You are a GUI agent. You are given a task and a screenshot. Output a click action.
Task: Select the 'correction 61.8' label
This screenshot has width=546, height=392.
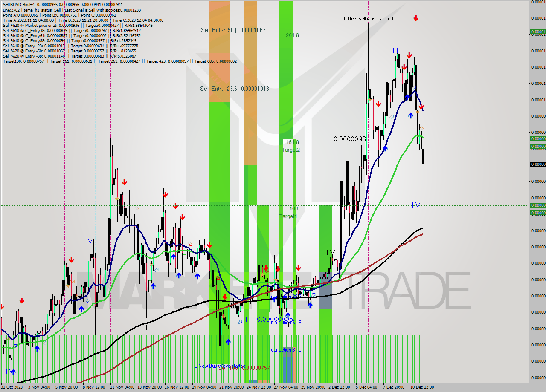pos(286,323)
